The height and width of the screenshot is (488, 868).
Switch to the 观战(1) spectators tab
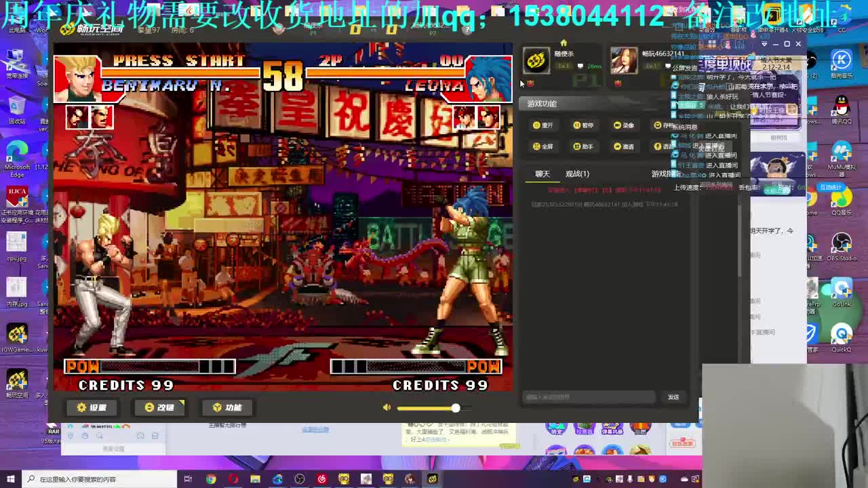(x=577, y=174)
